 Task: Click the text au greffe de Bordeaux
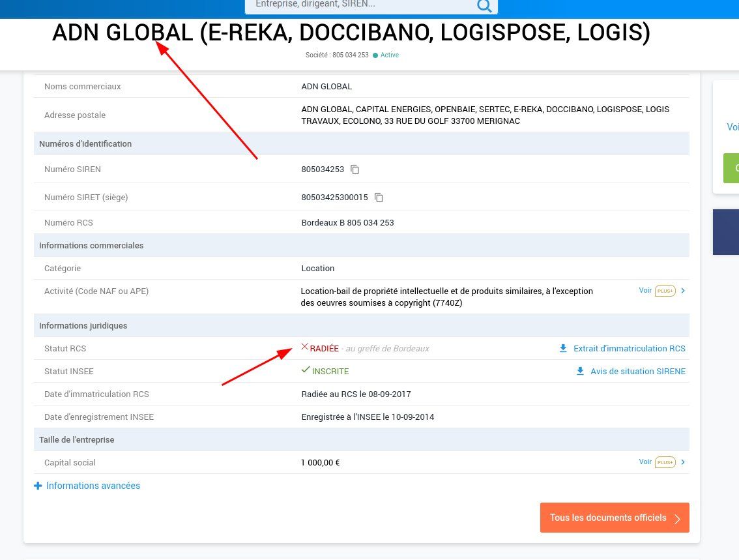click(x=387, y=348)
